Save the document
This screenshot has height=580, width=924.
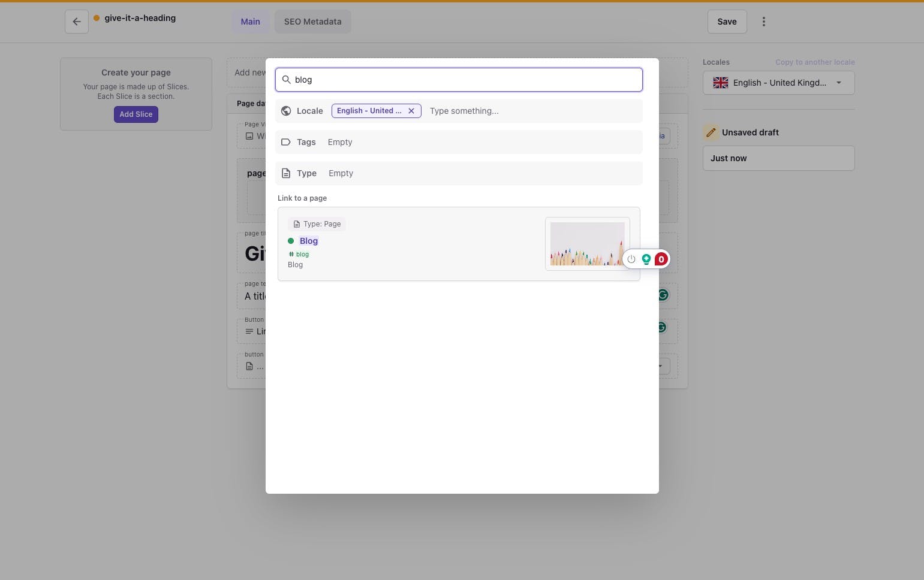(727, 22)
